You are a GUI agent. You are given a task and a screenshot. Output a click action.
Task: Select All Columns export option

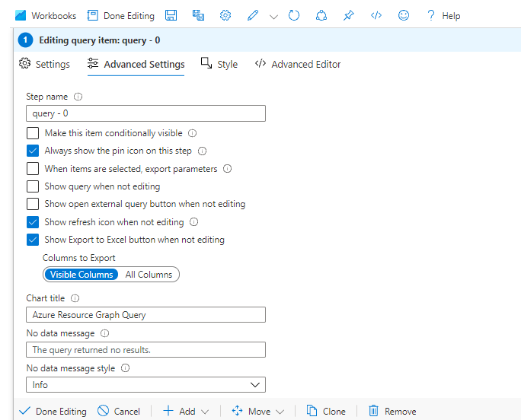point(149,275)
